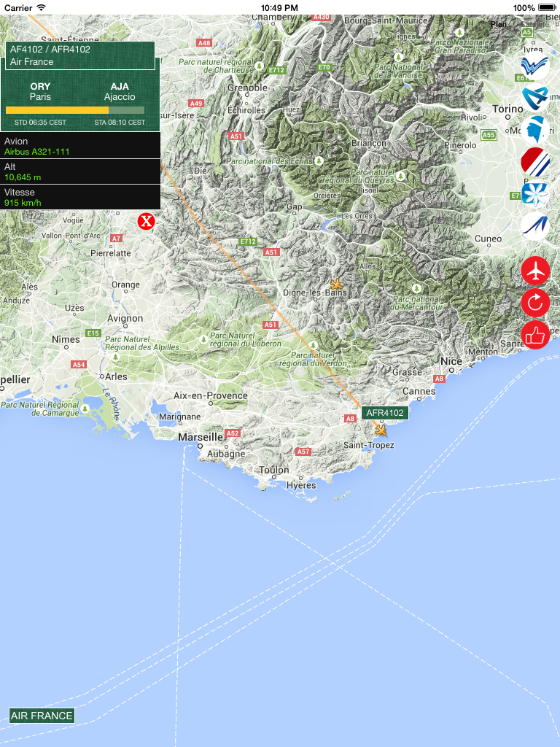Tap the Cannes city label
This screenshot has width=560, height=747.
coord(419,391)
